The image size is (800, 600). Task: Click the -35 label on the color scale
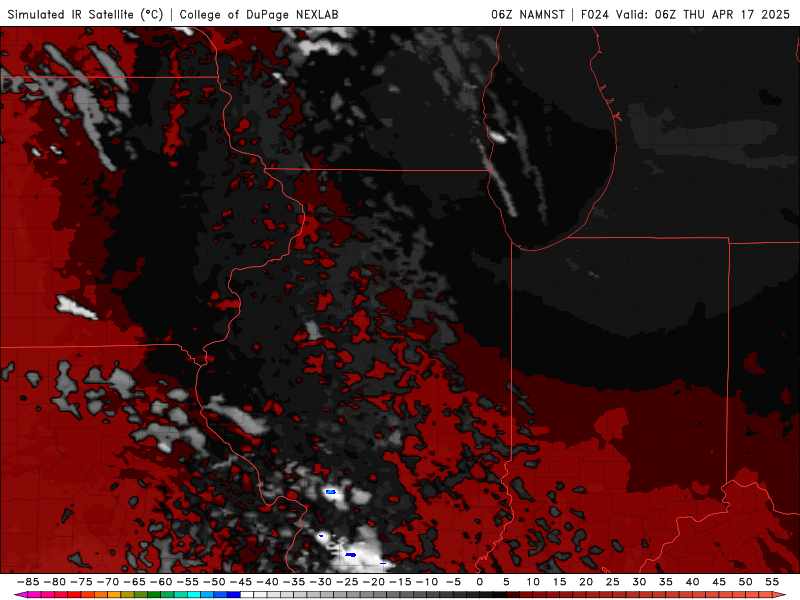pos(293,582)
